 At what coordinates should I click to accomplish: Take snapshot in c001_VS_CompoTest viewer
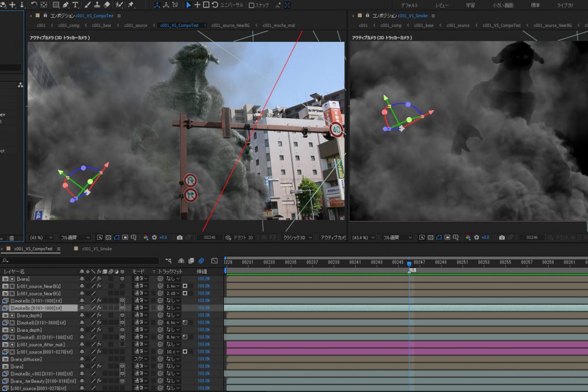(180, 238)
